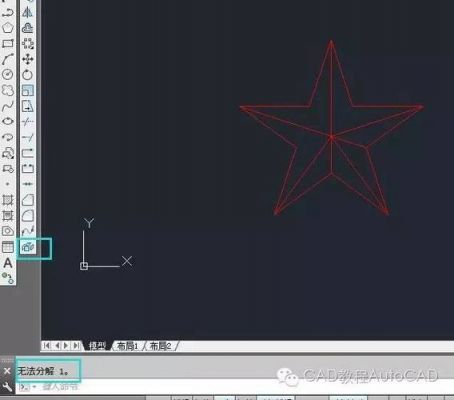Select the Chamfer tool
The image size is (454, 400).
[x=28, y=200]
